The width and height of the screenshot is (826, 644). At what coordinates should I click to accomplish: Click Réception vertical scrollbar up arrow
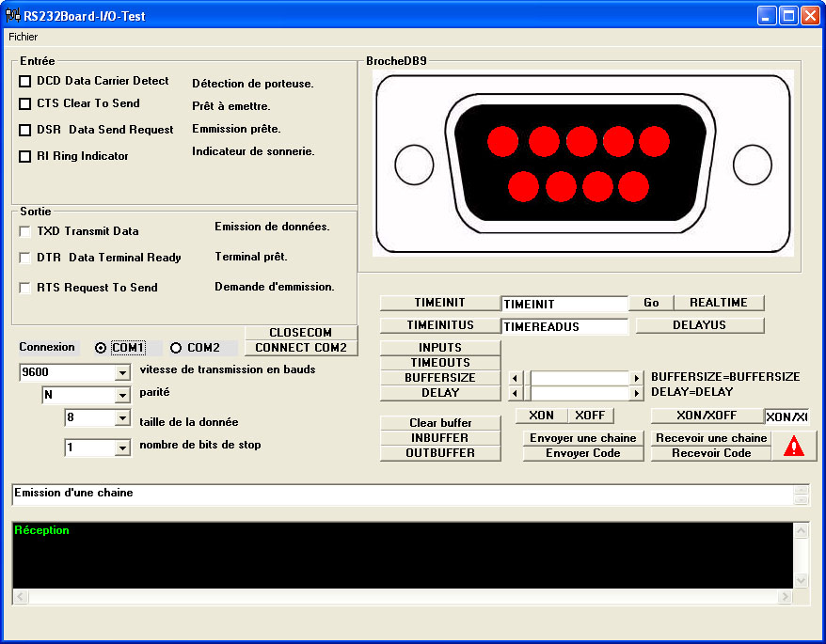[801, 530]
